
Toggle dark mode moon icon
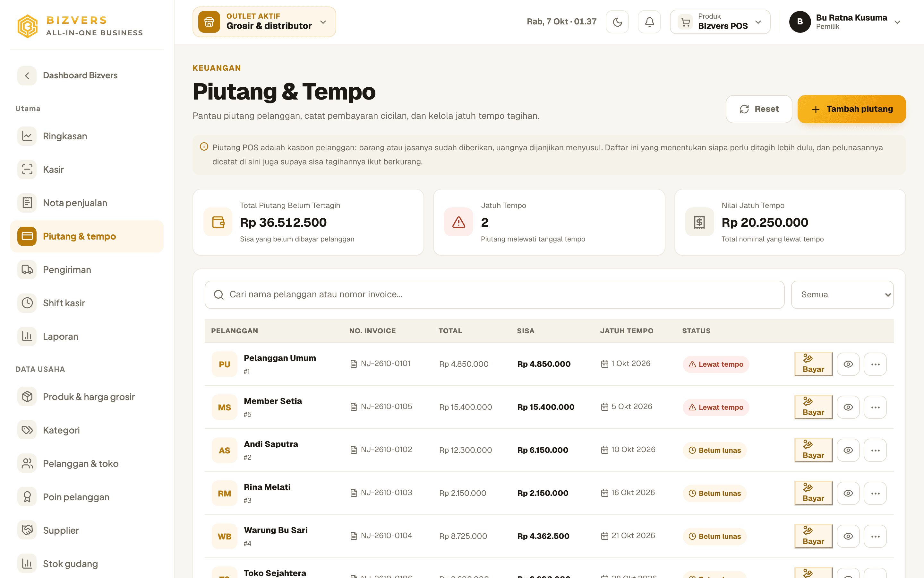[x=617, y=22]
